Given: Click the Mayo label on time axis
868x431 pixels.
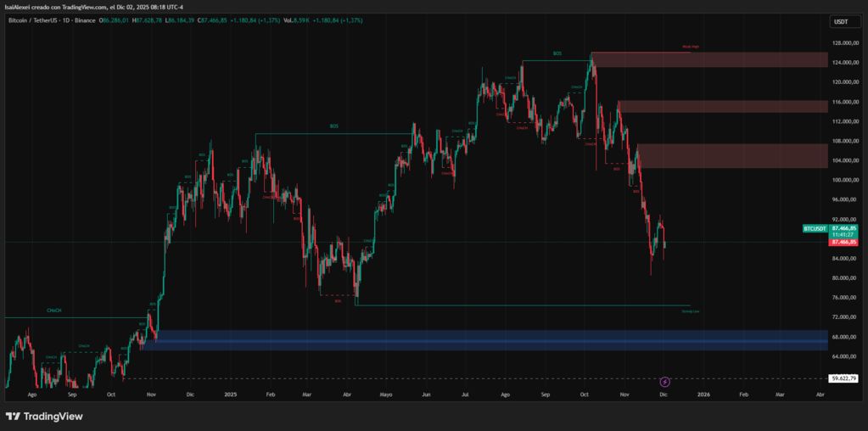Looking at the screenshot, I should pyautogui.click(x=386, y=395).
